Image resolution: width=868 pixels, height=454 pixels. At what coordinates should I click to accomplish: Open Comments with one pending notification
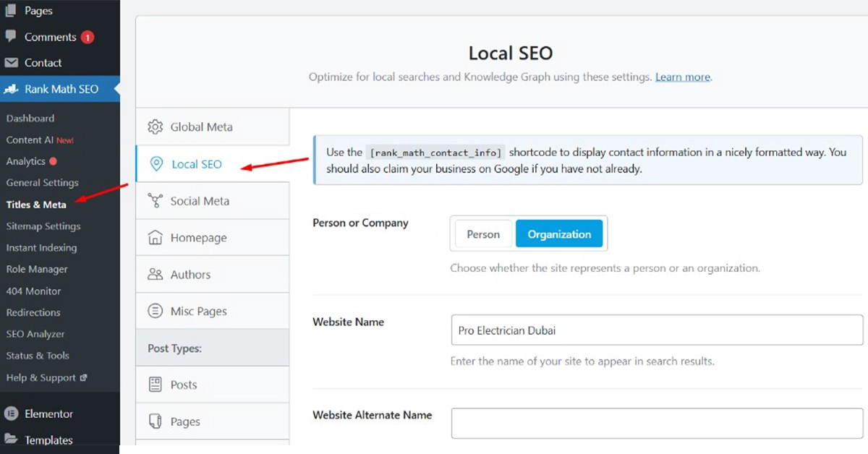(50, 37)
